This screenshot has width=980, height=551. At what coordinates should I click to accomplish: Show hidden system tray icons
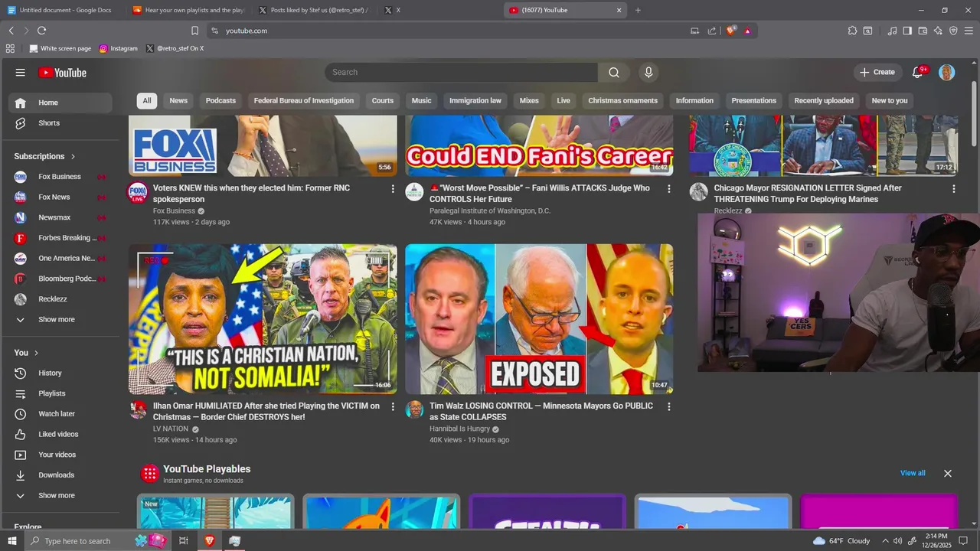click(x=885, y=541)
